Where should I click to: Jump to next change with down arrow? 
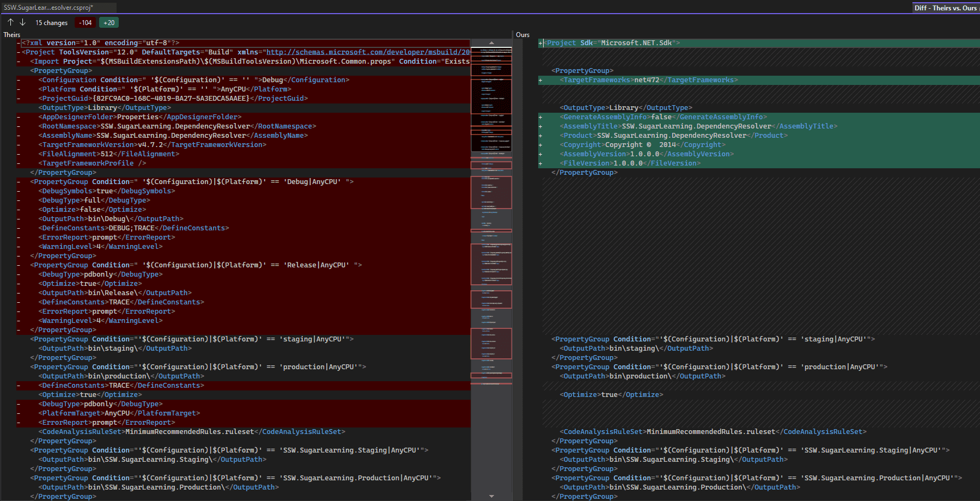click(23, 22)
